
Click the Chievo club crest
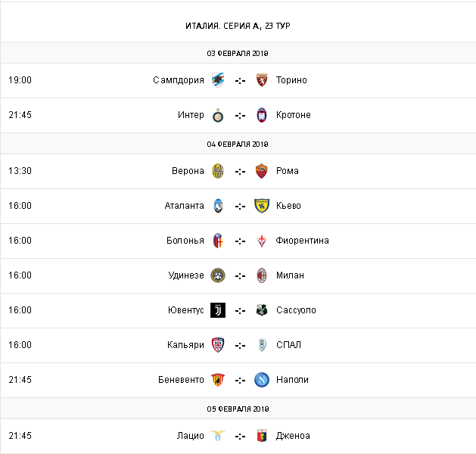pyautogui.click(x=262, y=206)
